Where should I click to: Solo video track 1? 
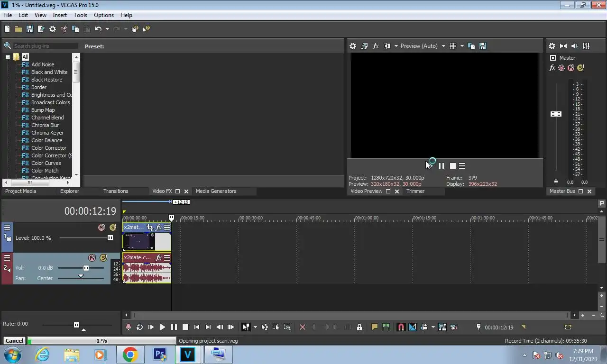click(x=112, y=227)
